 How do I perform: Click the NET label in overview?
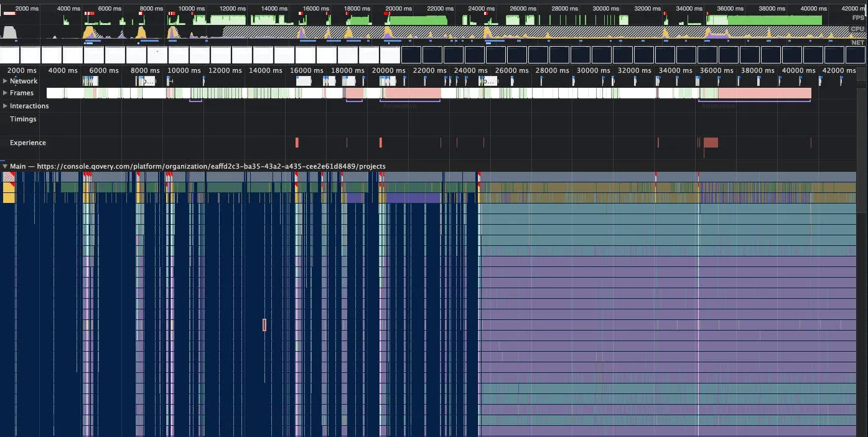click(858, 42)
